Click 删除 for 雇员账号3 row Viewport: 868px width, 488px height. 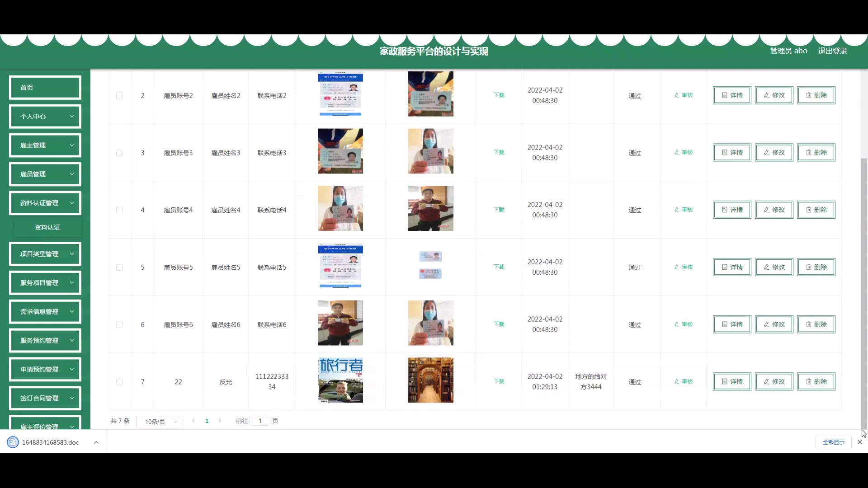(816, 153)
